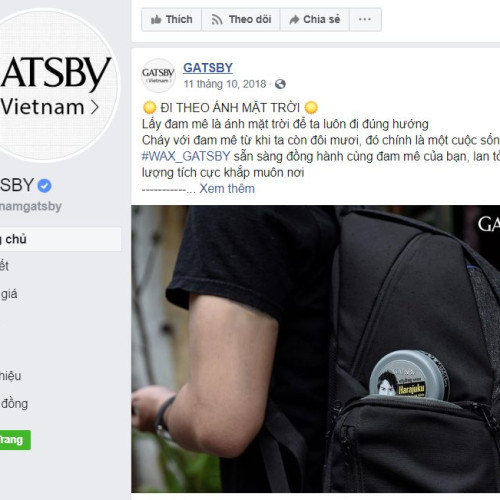Select the Bài viết sidebar item
Image resolution: width=500 pixels, height=500 pixels.
tap(4, 266)
